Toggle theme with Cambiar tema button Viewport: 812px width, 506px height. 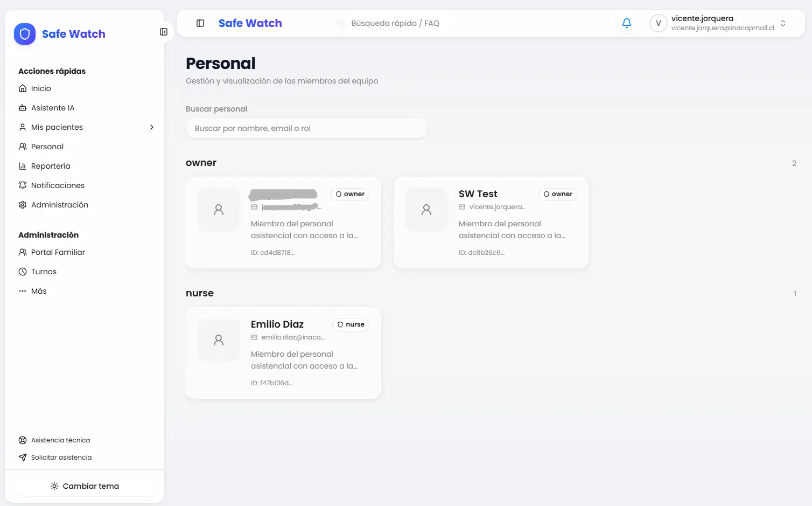tap(85, 486)
